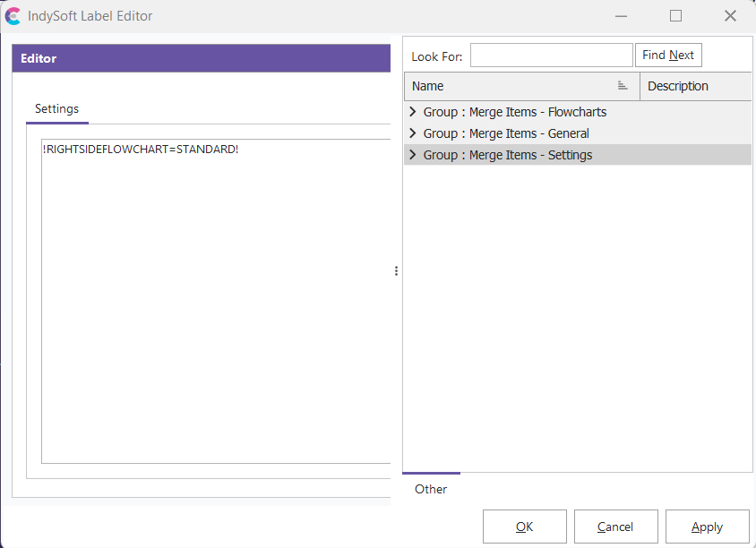Select the Merge Items - General row

[x=506, y=133]
